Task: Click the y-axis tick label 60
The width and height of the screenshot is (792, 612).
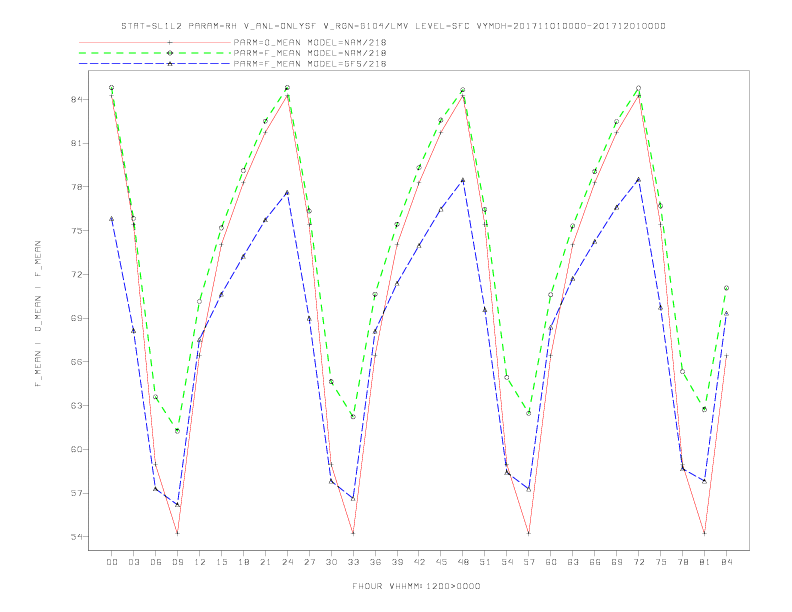Action: click(x=76, y=449)
